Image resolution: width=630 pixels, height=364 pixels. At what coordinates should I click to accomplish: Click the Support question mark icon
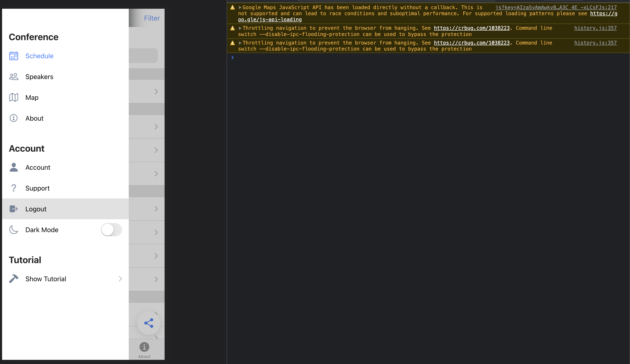pyautogui.click(x=14, y=188)
